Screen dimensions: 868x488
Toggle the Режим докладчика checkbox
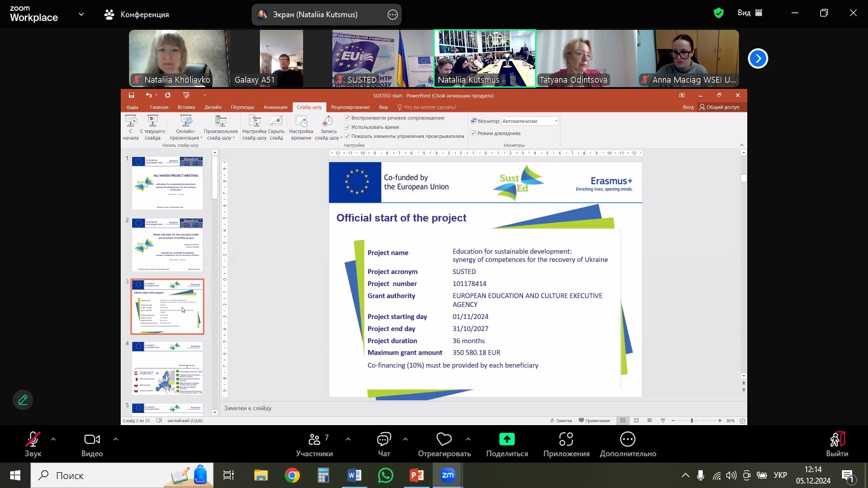(x=473, y=133)
